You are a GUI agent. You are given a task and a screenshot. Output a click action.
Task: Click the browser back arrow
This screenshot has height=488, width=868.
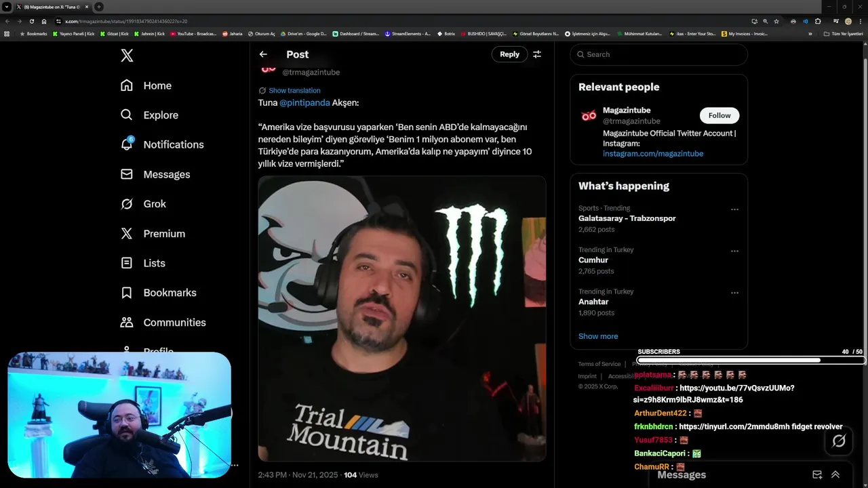[7, 21]
